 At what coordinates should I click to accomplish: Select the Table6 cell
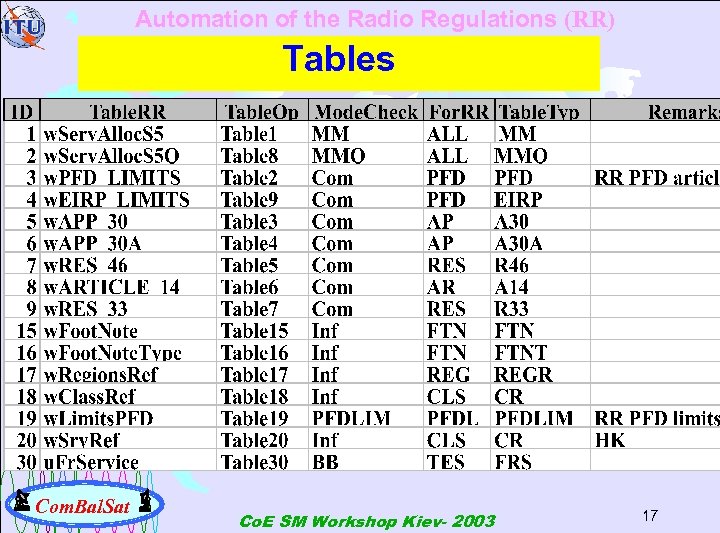262,287
